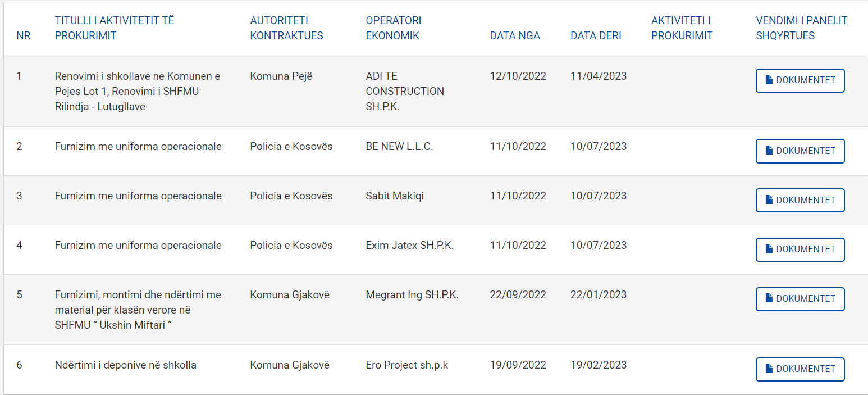Click document icon in row 1 DOKUMENTET button
Viewport: 868px width, 395px height.
(x=769, y=80)
